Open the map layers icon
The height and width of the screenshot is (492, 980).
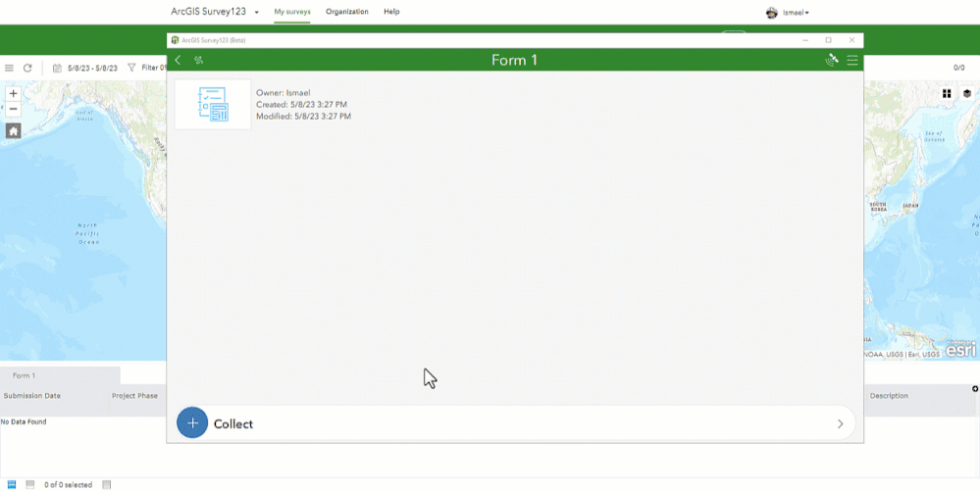pos(967,94)
